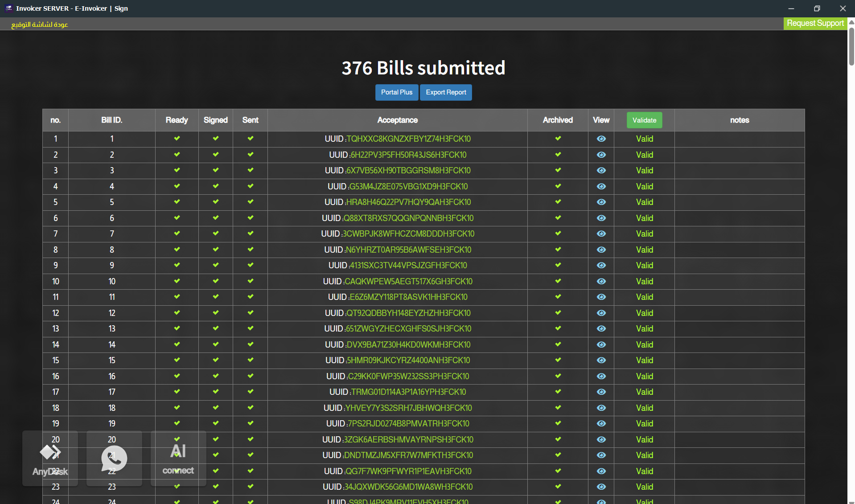Go back via the Arabic return link
This screenshot has width=855, height=504.
click(x=40, y=25)
